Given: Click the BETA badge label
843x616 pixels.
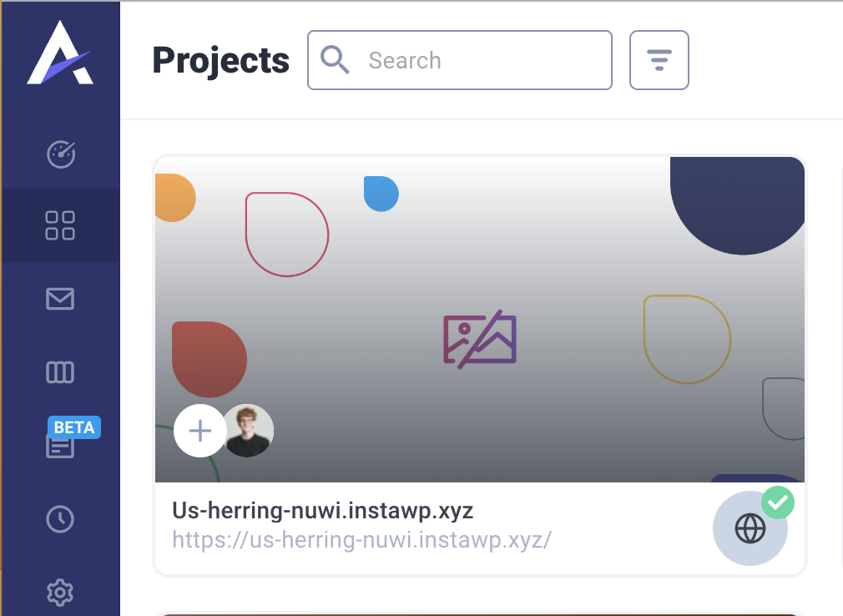Looking at the screenshot, I should pos(74,427).
